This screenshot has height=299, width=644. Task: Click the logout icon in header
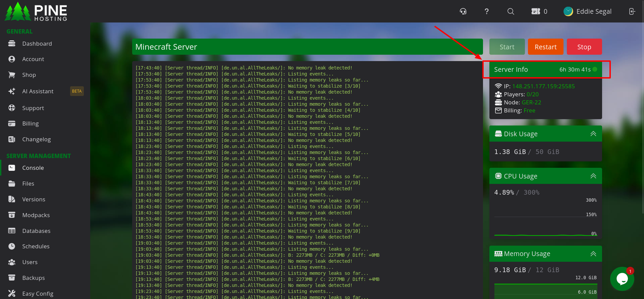(632, 11)
